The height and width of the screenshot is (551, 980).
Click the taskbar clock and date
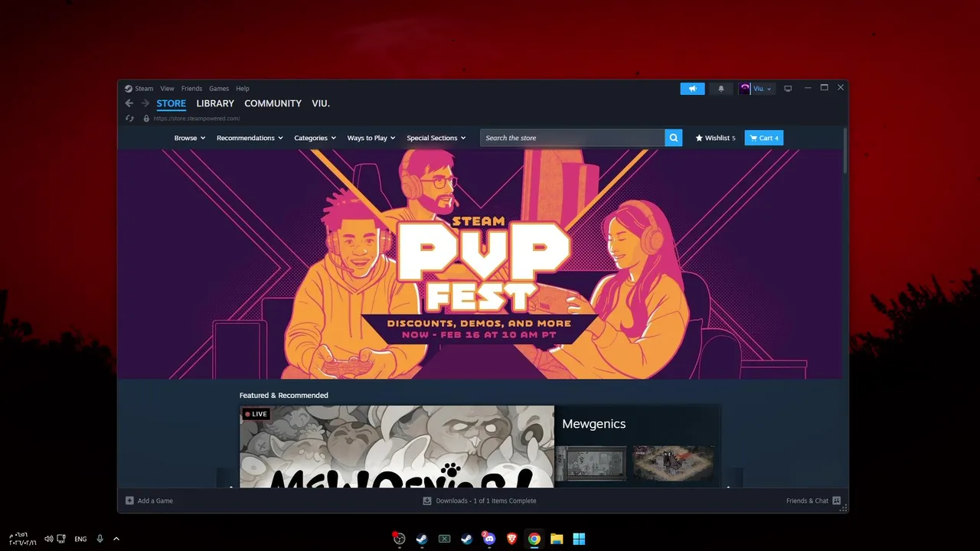click(23, 539)
